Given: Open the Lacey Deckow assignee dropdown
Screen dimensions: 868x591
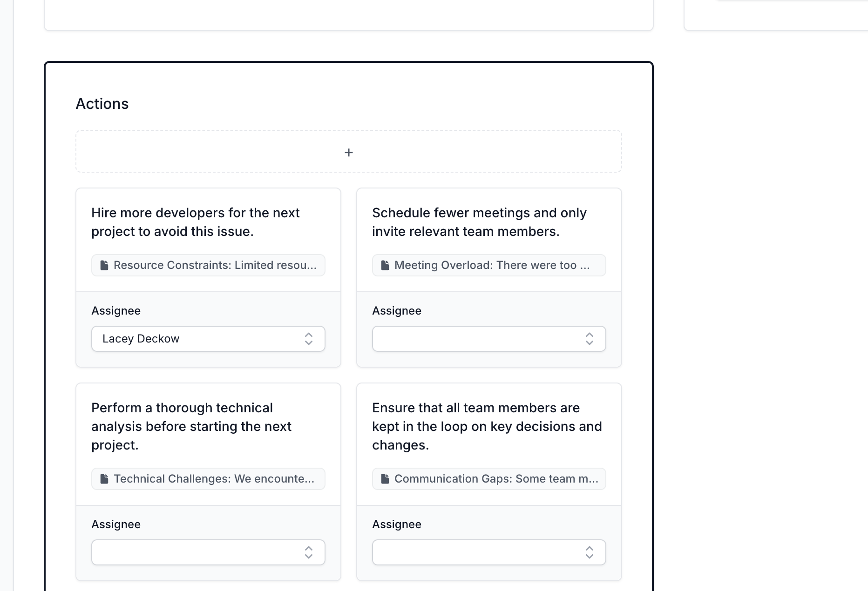Looking at the screenshot, I should 200,339.
